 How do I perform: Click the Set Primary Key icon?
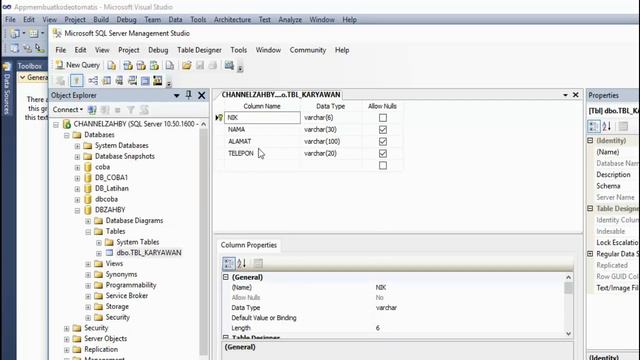76,80
